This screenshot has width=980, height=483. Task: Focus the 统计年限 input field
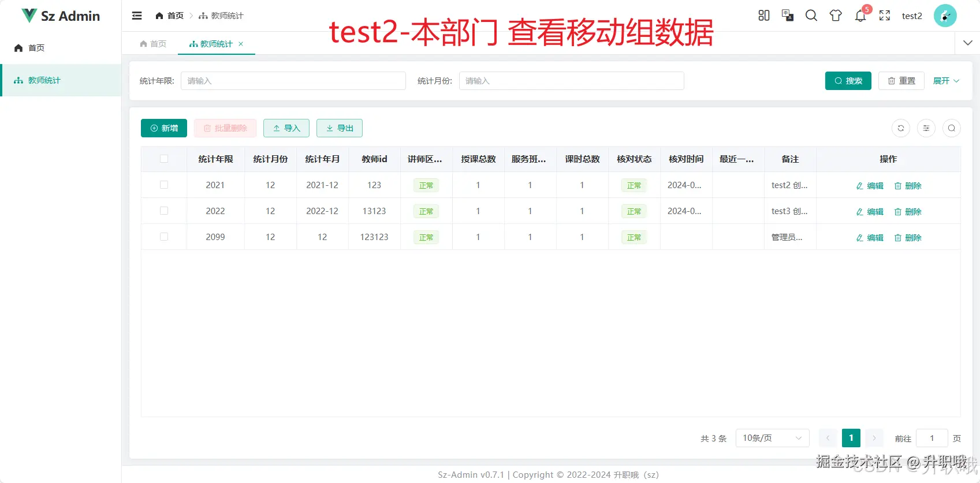[293, 81]
